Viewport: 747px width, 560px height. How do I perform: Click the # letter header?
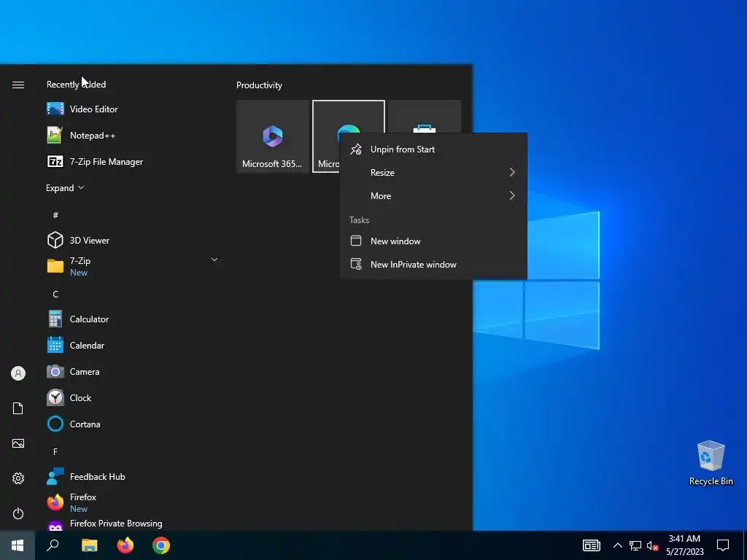click(55, 215)
